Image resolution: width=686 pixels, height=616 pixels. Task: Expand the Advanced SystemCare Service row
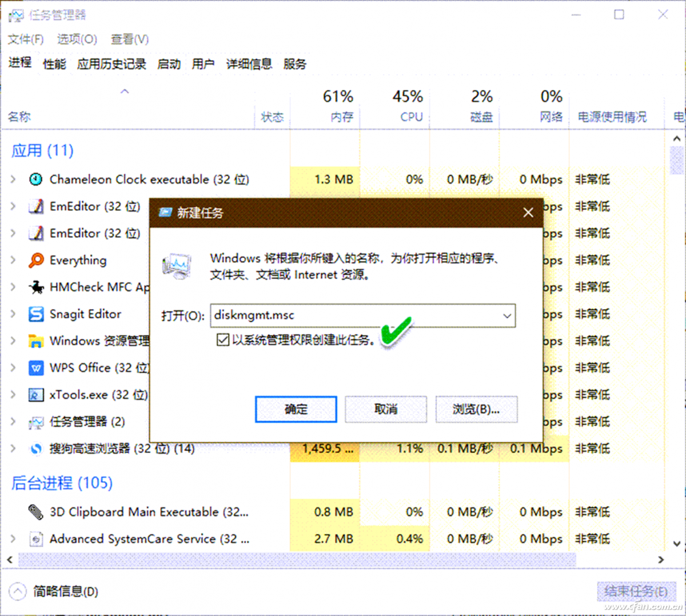(x=13, y=539)
